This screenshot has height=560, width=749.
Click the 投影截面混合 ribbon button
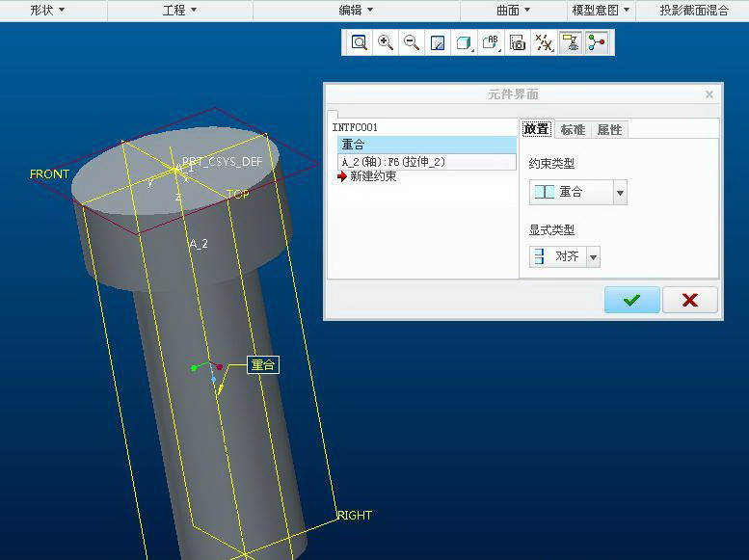click(x=693, y=11)
